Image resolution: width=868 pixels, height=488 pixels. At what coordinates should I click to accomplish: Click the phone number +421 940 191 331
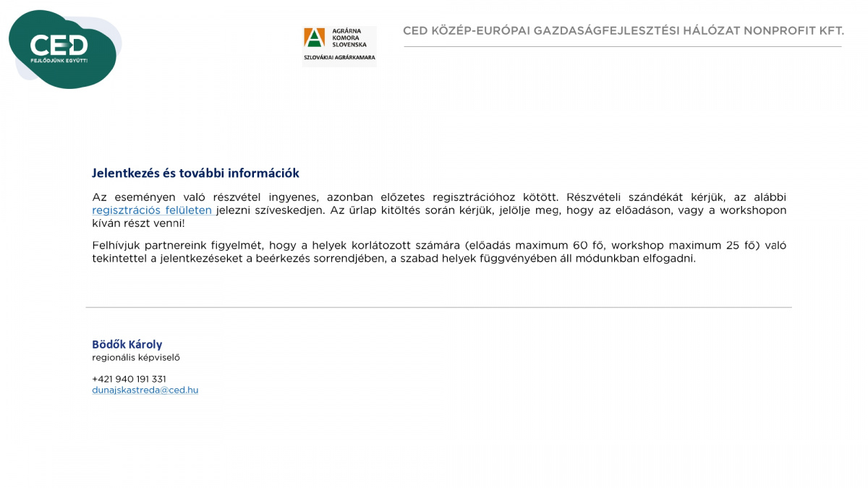point(129,379)
